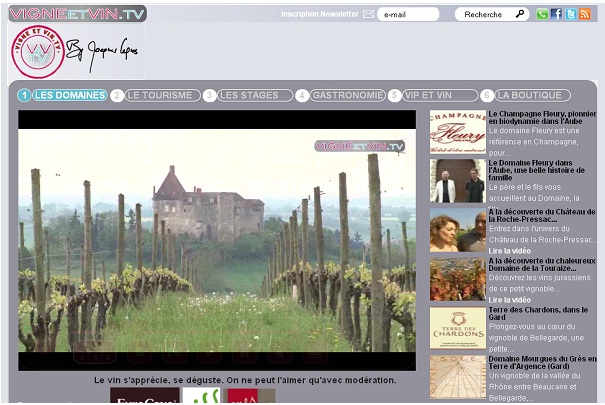The image size is (605, 405).
Task: Open 'Le Domaine Fleury dans l'Aube' article
Action: click(536, 170)
